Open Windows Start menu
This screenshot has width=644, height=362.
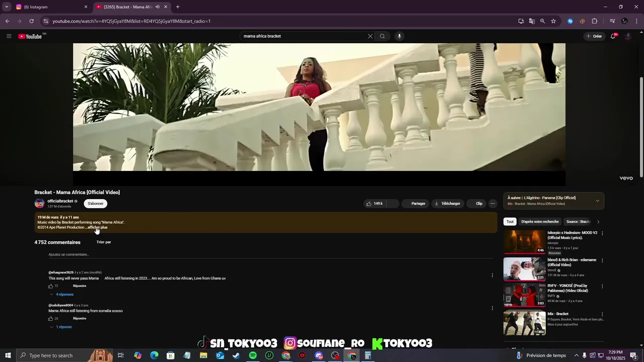[x=8, y=355]
